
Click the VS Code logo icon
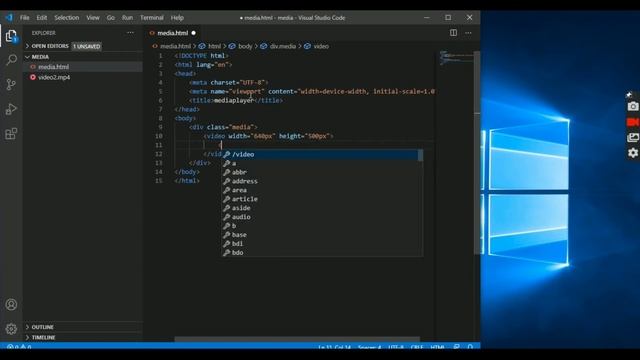(x=9, y=18)
